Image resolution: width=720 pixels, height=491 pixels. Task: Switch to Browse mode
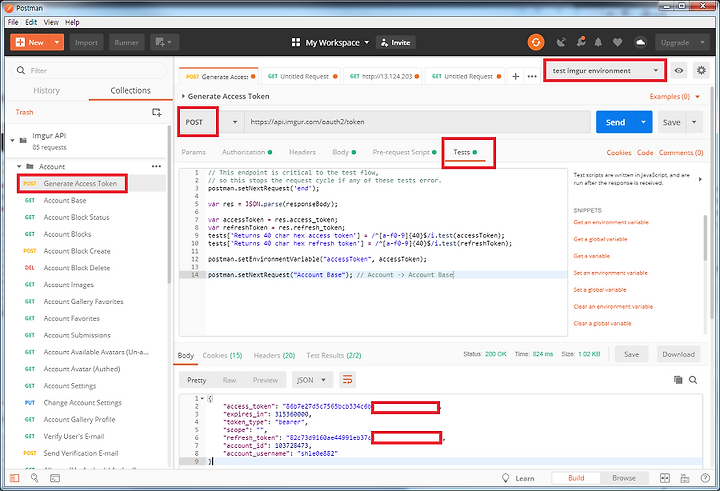click(x=624, y=478)
